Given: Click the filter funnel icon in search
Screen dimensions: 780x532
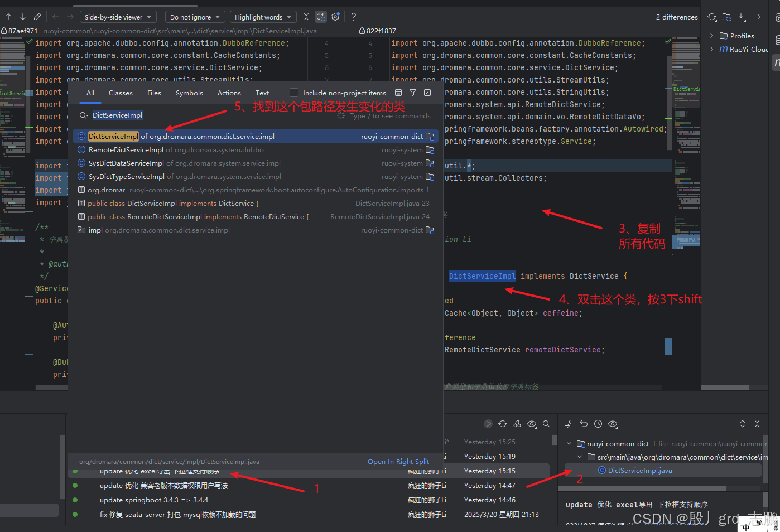Looking at the screenshot, I should click(413, 93).
